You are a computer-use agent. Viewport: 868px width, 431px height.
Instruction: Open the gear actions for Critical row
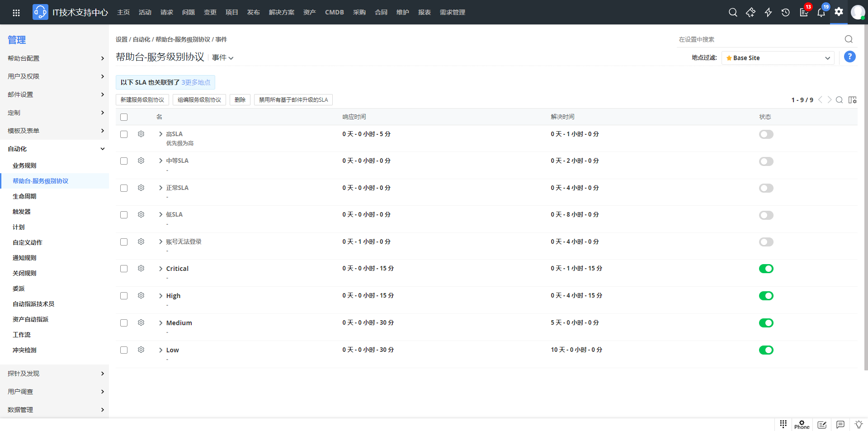(x=141, y=269)
